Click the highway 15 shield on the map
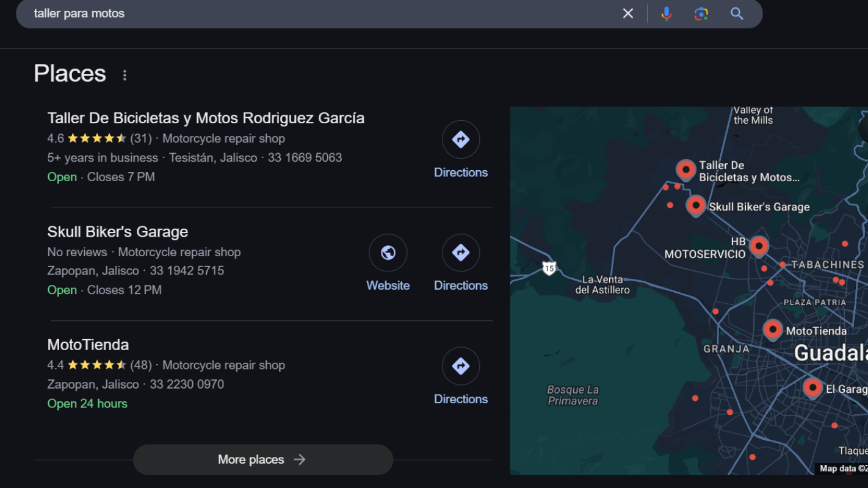The width and height of the screenshot is (868, 488). click(549, 268)
